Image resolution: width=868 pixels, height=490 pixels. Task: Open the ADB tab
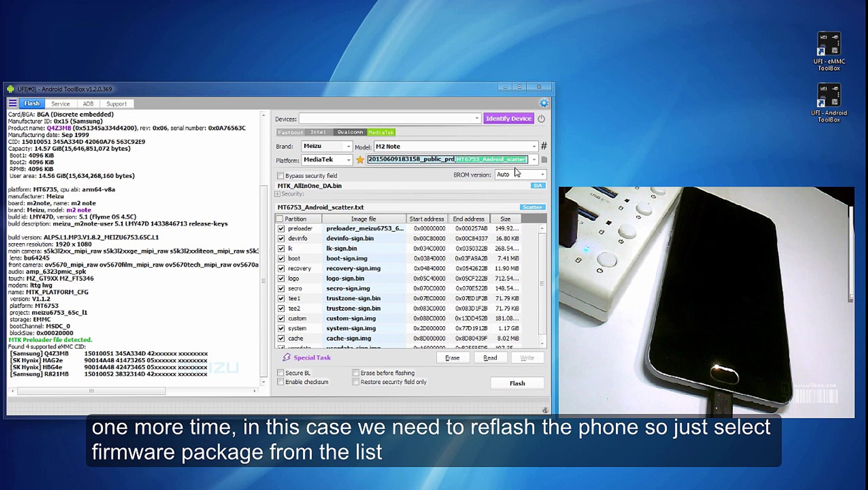pos(88,104)
